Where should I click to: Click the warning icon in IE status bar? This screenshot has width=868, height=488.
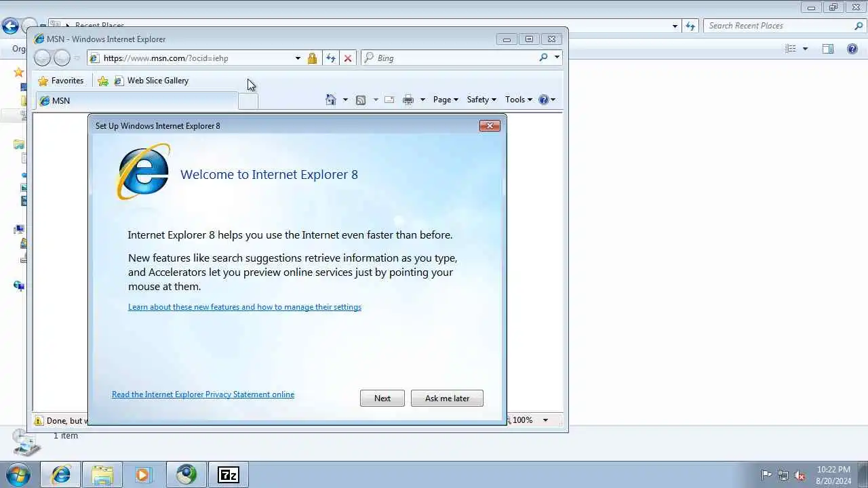(39, 421)
